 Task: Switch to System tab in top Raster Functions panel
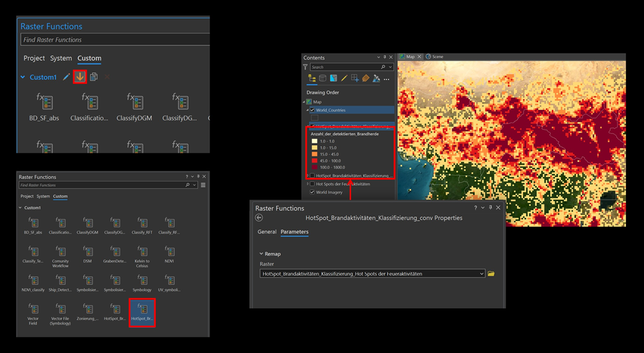61,58
